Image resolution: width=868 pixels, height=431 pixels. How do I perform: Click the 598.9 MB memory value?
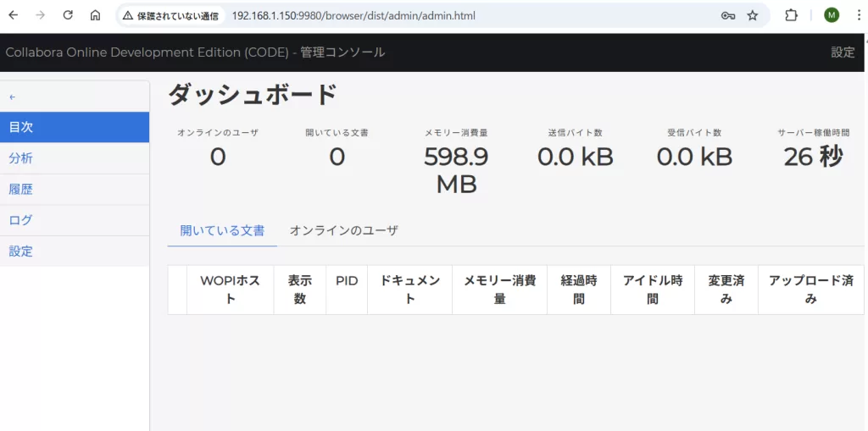(x=456, y=171)
